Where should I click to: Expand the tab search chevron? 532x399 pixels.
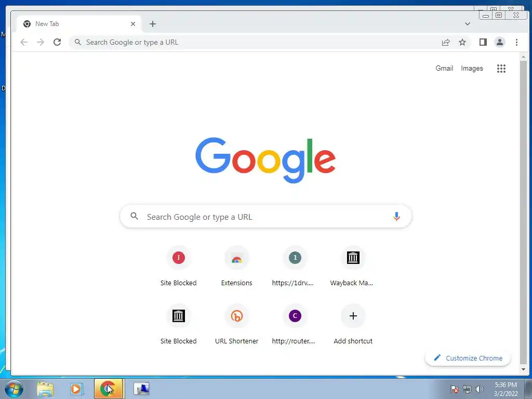pos(468,24)
